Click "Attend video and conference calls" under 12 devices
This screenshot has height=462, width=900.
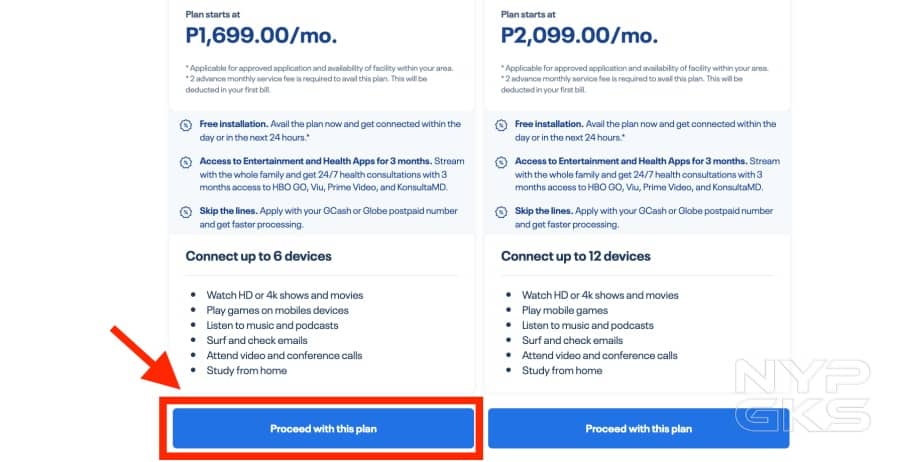point(599,355)
